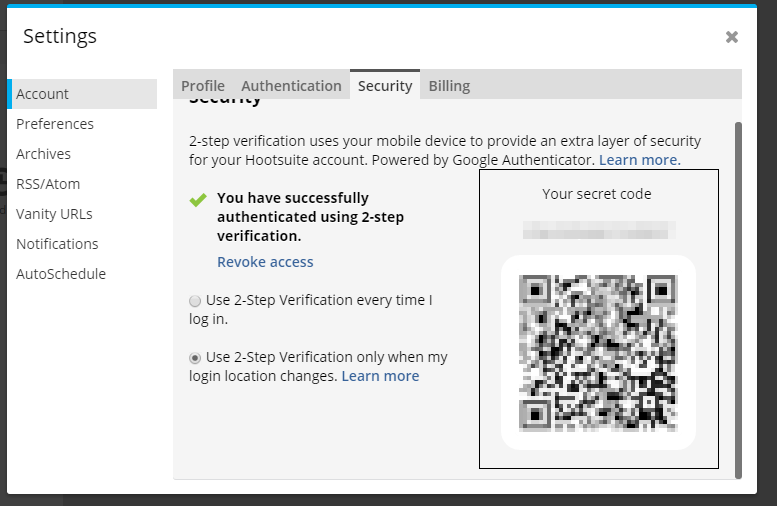Viewport: 777px width, 506px height.
Task: Click the QR code image
Action: (598, 352)
